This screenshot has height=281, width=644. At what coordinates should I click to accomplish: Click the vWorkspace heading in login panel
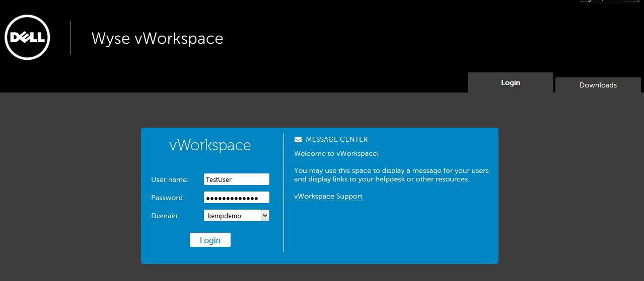[210, 145]
